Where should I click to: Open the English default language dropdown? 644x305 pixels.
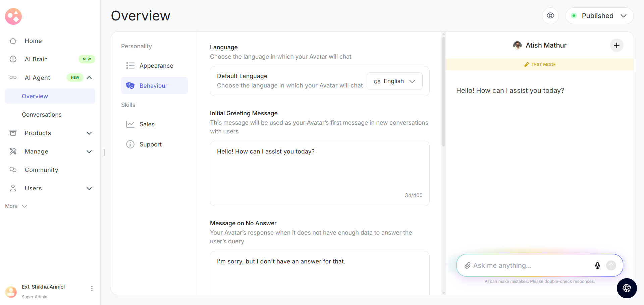(394, 81)
